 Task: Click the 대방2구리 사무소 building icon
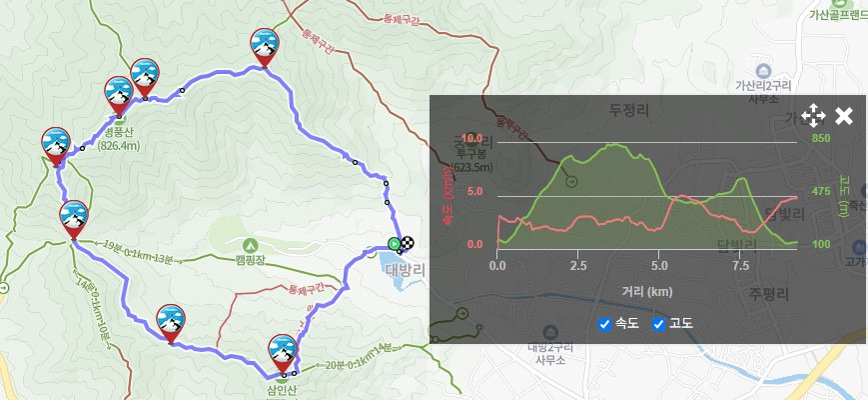pos(549,332)
